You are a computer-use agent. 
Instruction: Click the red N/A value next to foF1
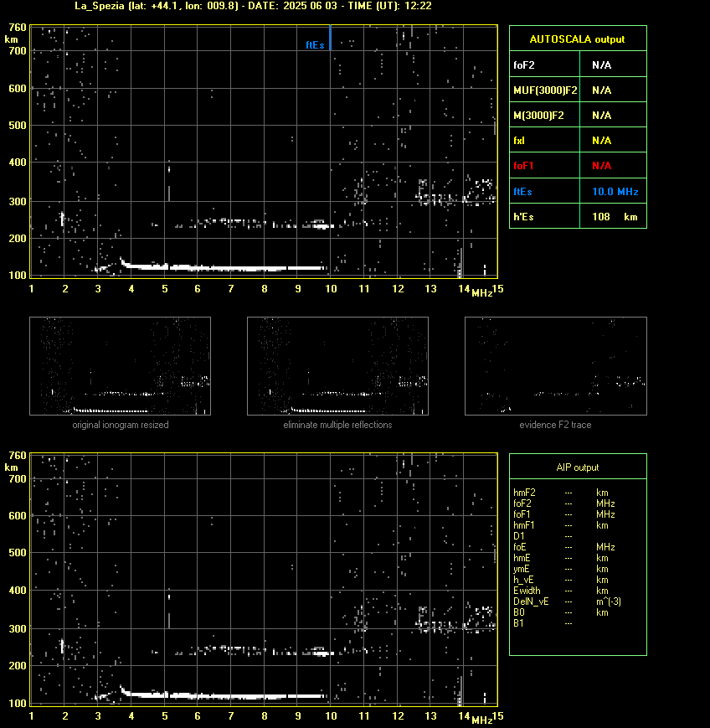[x=601, y=166]
